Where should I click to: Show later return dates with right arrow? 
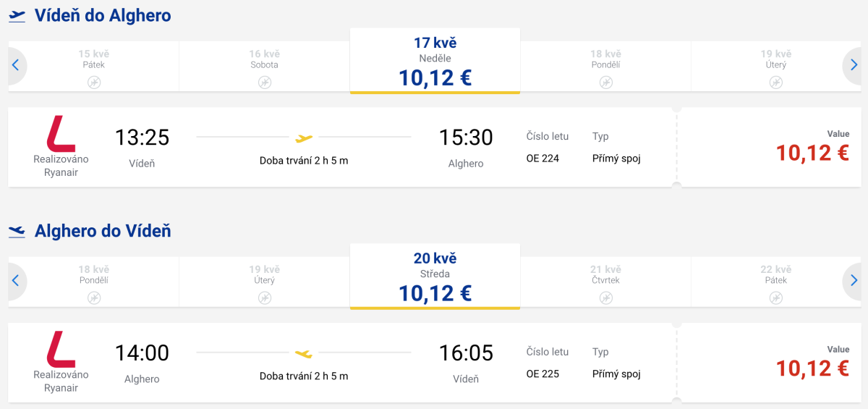pos(854,282)
